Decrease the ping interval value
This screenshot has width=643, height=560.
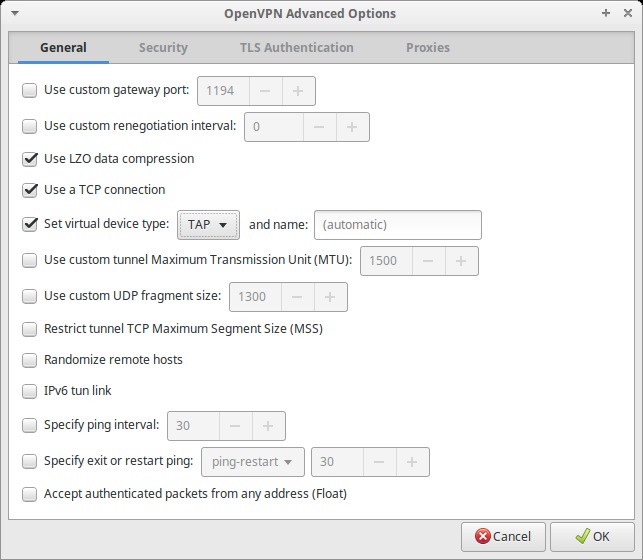(235, 426)
